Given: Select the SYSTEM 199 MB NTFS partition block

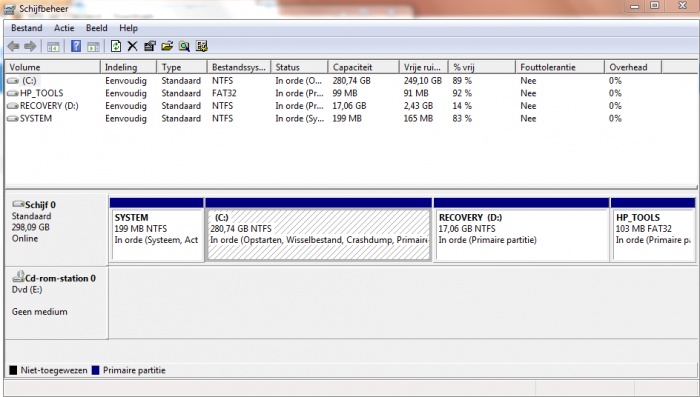Looking at the screenshot, I should click(157, 230).
